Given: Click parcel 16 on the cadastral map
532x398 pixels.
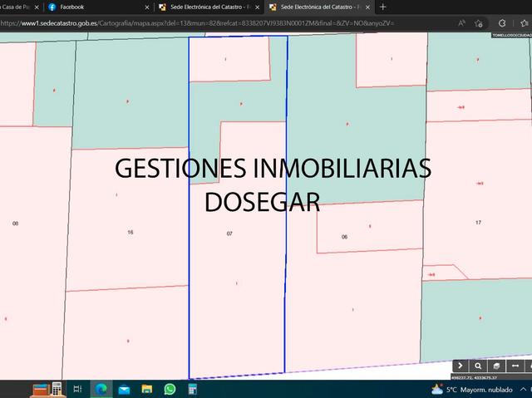Looking at the screenshot, I should pos(130,232).
